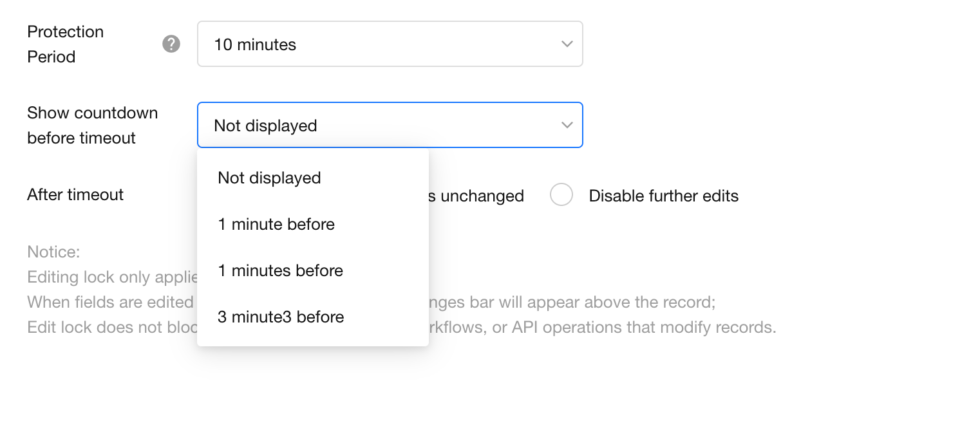The image size is (980, 439).
Task: Open the Protection Period 10 minutes dropdown
Action: (389, 44)
